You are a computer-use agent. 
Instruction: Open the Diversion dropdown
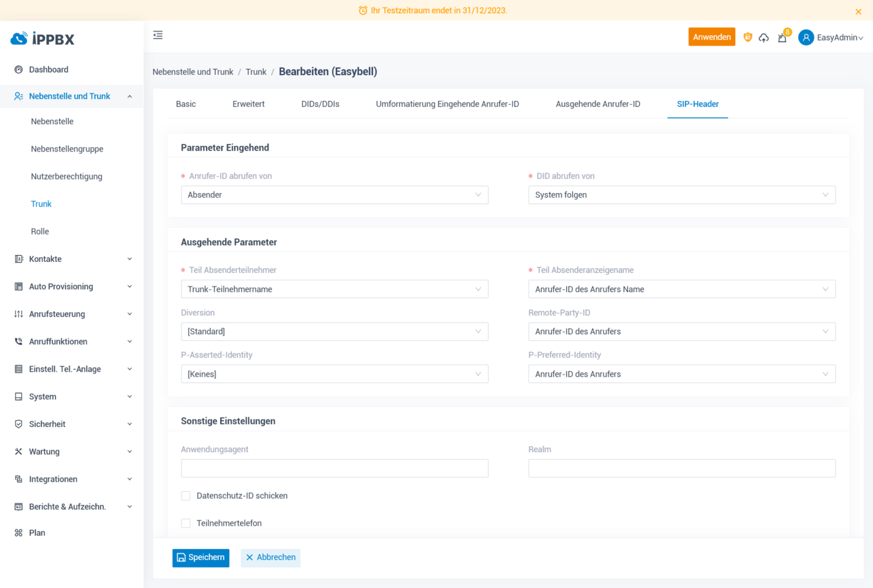tap(334, 332)
